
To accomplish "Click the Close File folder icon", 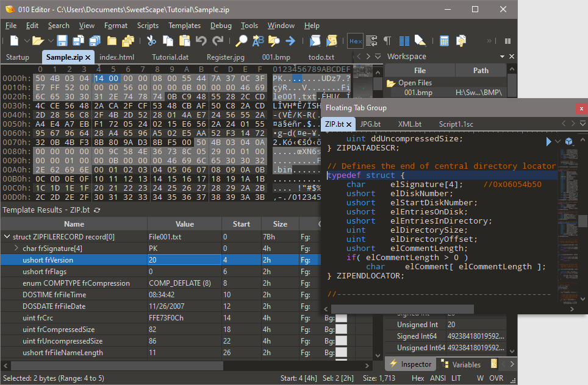I will 112,40.
